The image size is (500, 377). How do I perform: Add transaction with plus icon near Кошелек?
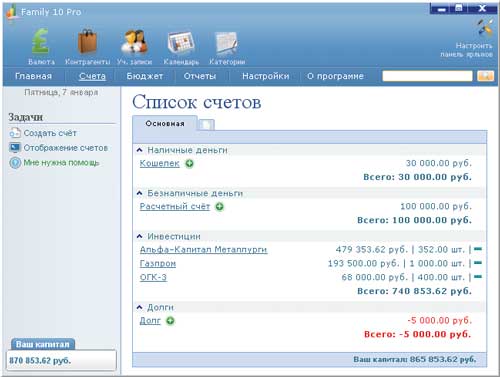pyautogui.click(x=189, y=164)
